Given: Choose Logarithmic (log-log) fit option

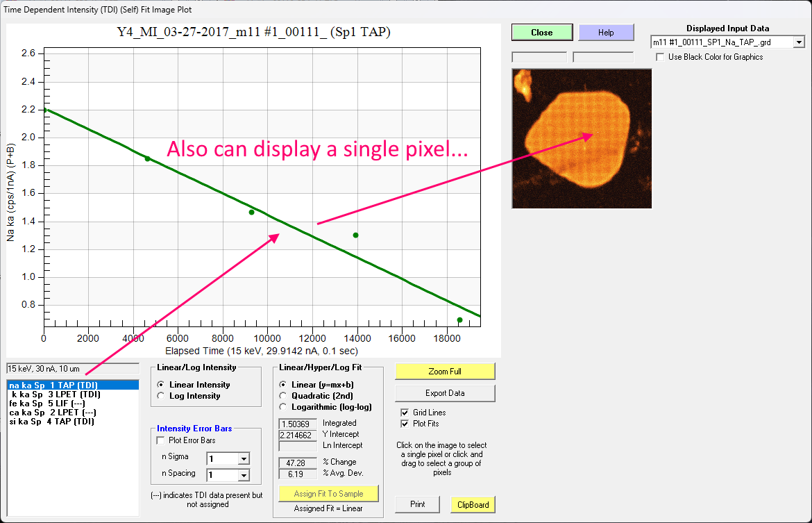Looking at the screenshot, I should pos(283,406).
